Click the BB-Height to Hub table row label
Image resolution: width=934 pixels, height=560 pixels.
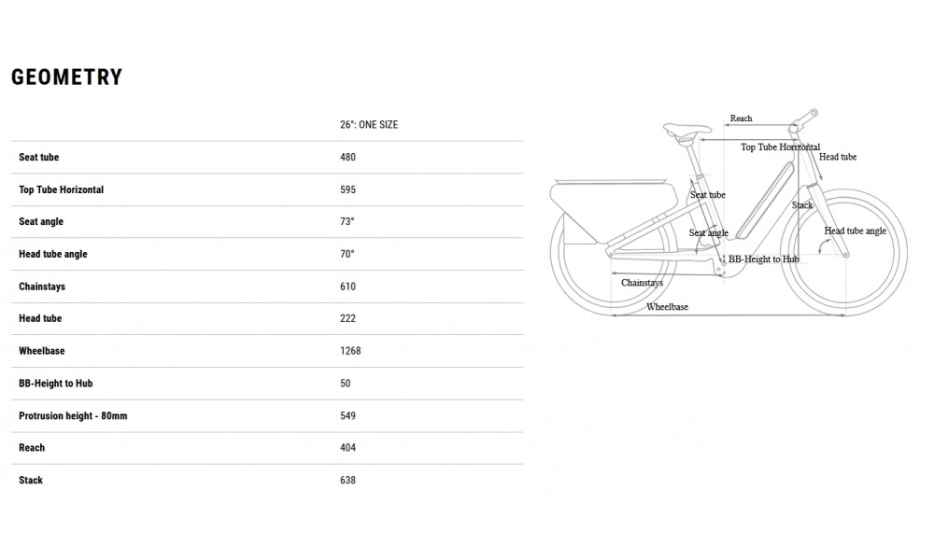[x=56, y=383]
